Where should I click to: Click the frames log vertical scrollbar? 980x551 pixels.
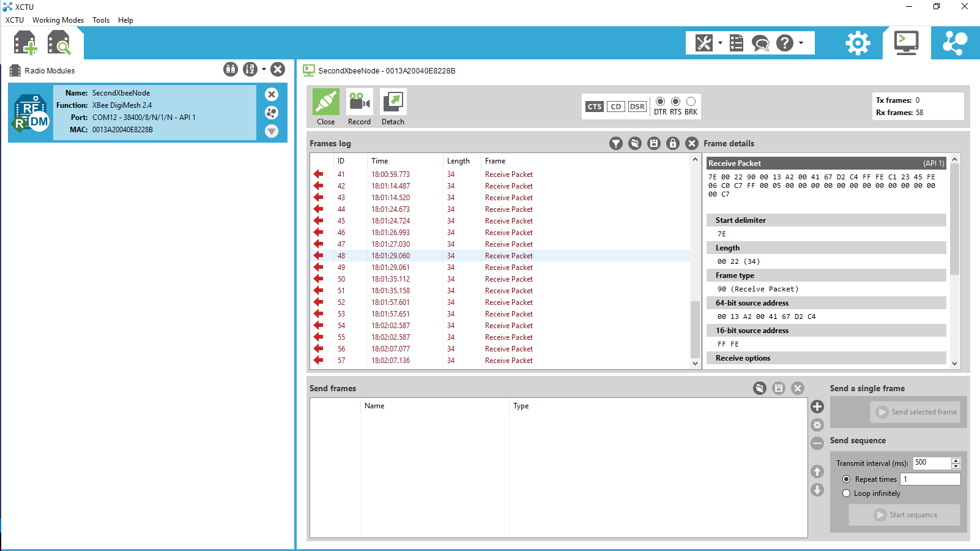[x=695, y=330]
